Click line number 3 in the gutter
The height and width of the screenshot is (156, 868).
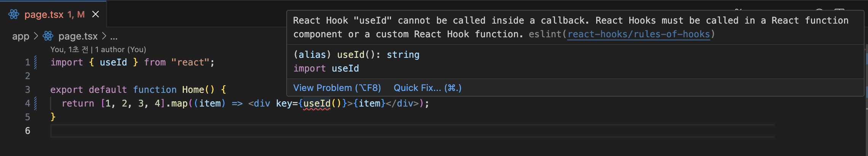pyautogui.click(x=27, y=90)
